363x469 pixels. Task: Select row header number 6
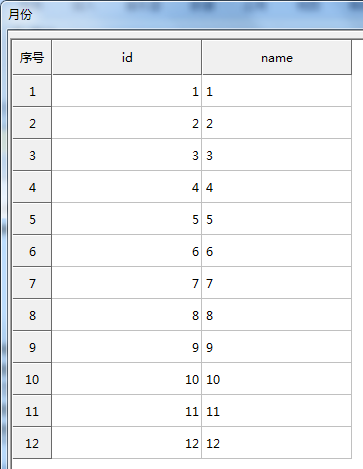click(x=32, y=251)
